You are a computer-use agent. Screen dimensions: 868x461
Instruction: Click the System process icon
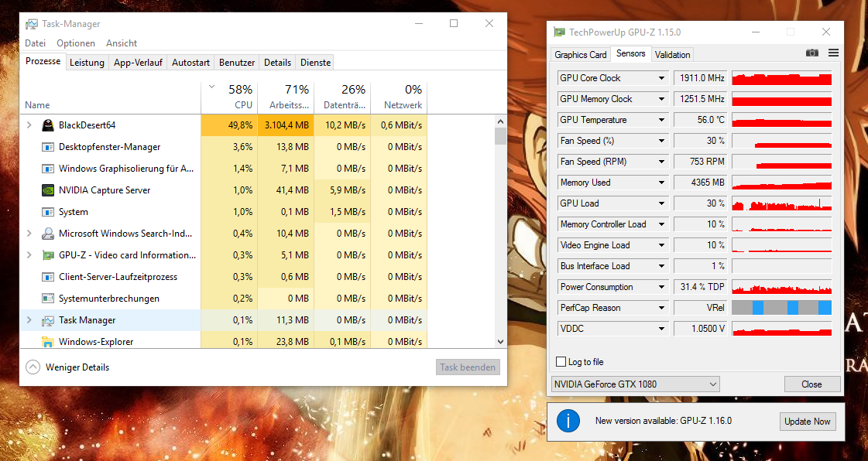[x=48, y=212]
